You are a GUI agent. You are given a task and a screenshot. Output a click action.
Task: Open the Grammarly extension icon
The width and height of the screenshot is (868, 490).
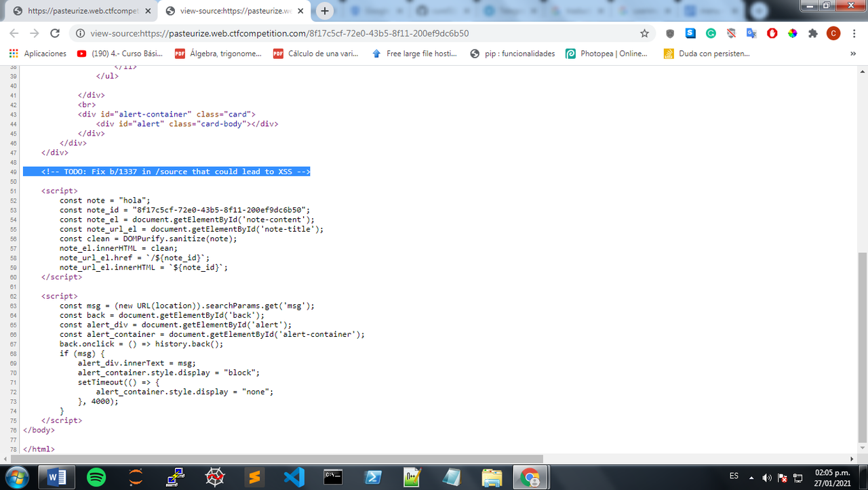(x=711, y=33)
